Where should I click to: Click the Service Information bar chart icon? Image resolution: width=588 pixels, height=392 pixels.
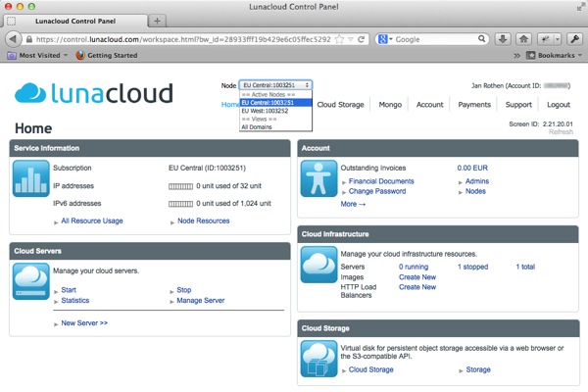click(x=31, y=178)
